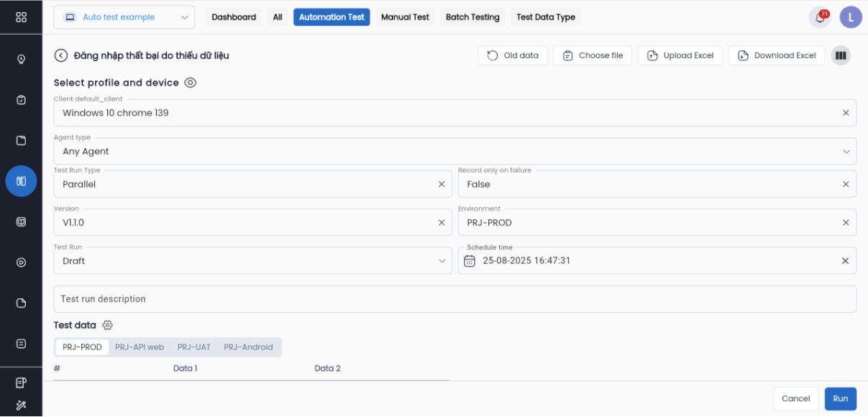Screen dimensions: 868x417
Task: Click the Test run description field
Action: tap(454, 299)
